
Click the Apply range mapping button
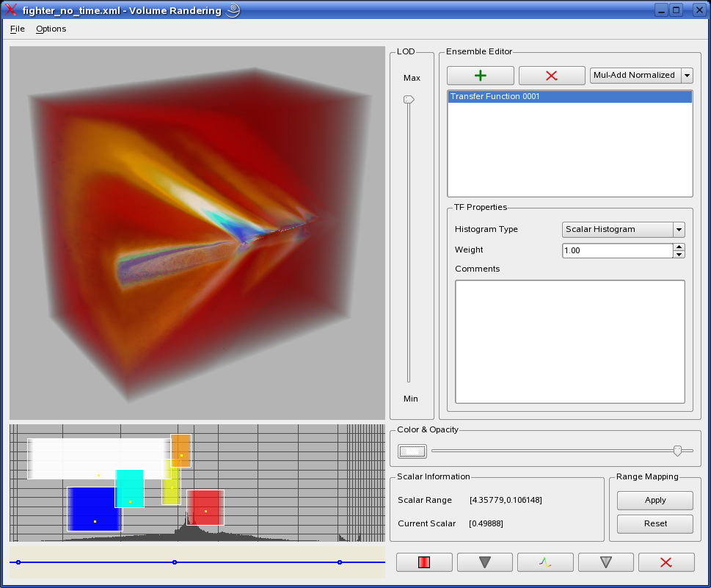(655, 500)
